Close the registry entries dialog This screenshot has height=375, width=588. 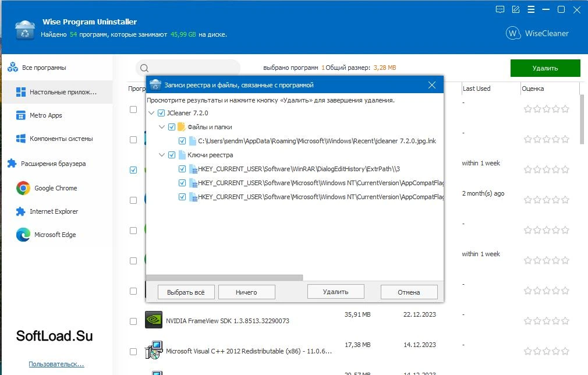(x=432, y=85)
